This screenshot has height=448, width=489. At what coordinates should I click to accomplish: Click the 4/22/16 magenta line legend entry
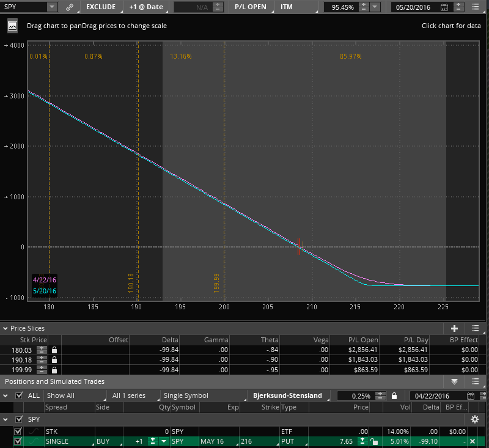[x=43, y=279]
